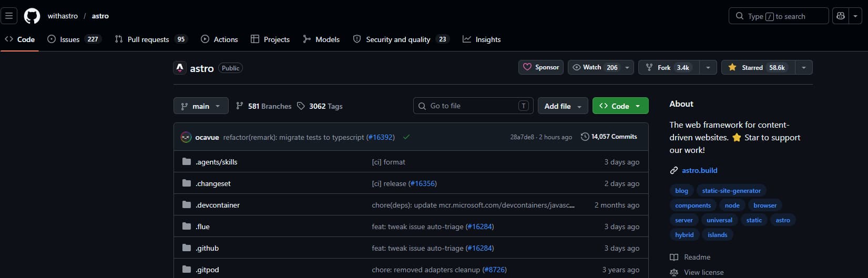Open the Add file dropdown
868x278 pixels.
[x=563, y=106]
